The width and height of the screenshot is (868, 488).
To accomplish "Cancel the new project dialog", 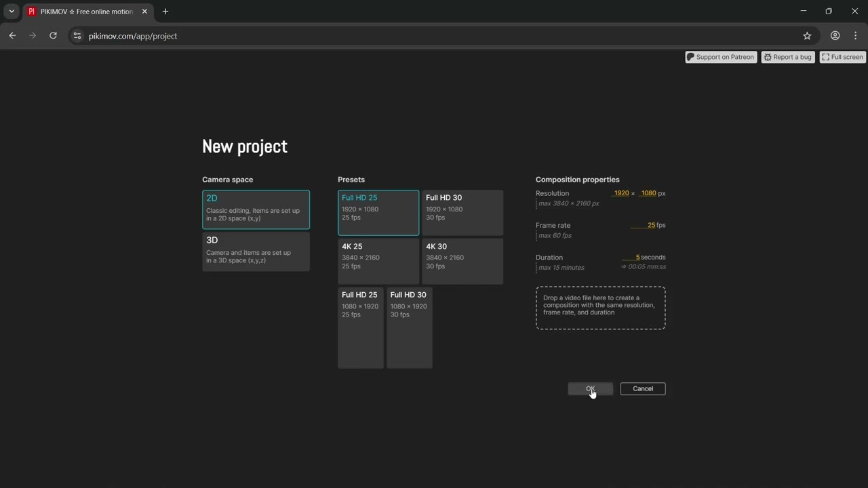I will (643, 388).
